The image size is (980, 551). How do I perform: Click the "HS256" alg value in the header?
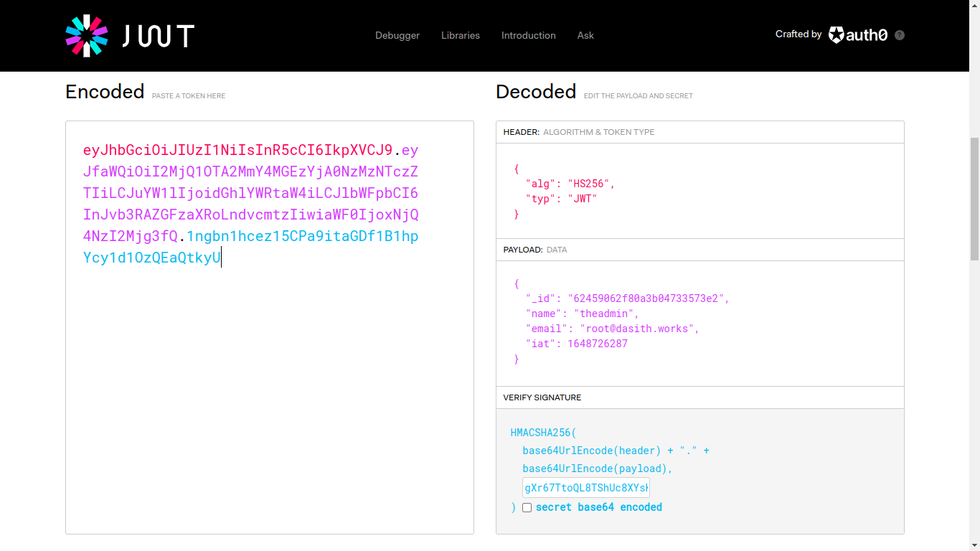590,184
